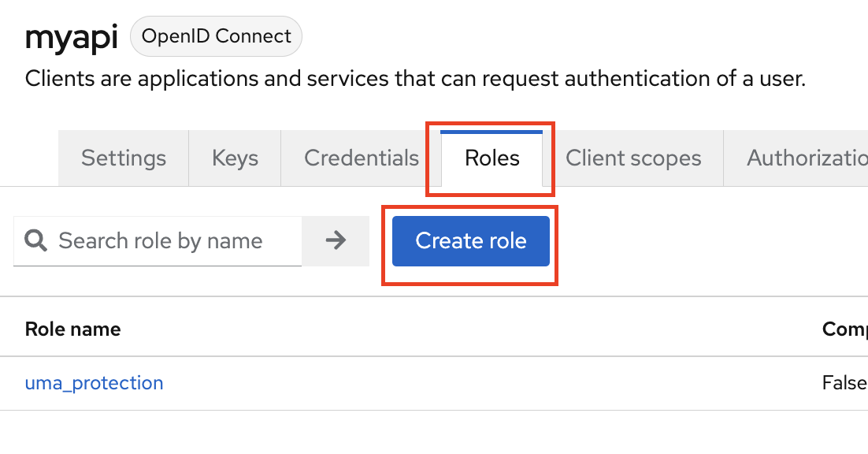Click the Create role button

pyautogui.click(x=470, y=240)
